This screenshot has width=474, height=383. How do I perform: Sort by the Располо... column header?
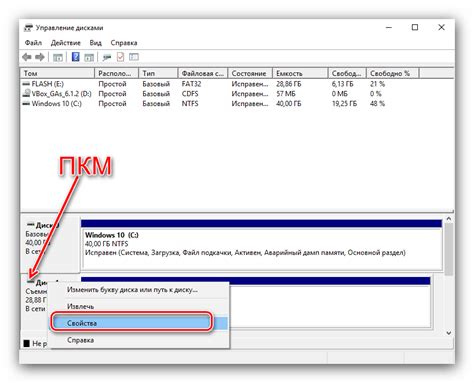(x=117, y=73)
